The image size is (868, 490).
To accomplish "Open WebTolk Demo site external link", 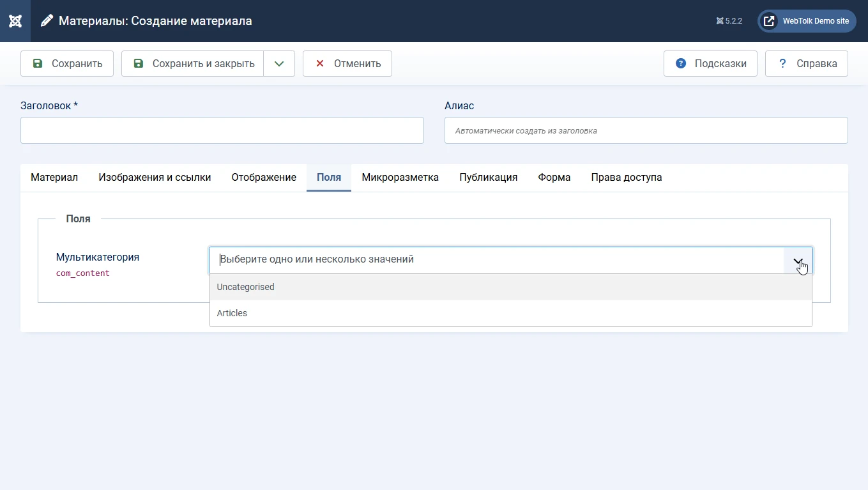I will [807, 21].
